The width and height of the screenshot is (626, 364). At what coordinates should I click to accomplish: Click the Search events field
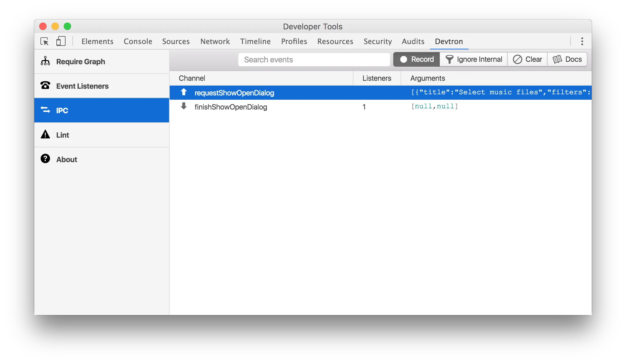click(x=314, y=60)
